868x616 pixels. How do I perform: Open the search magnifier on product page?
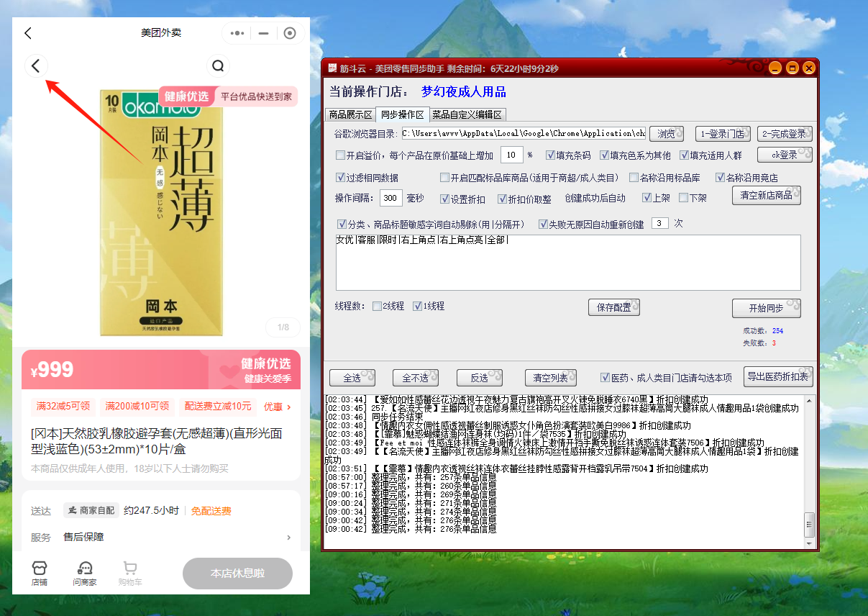(218, 66)
